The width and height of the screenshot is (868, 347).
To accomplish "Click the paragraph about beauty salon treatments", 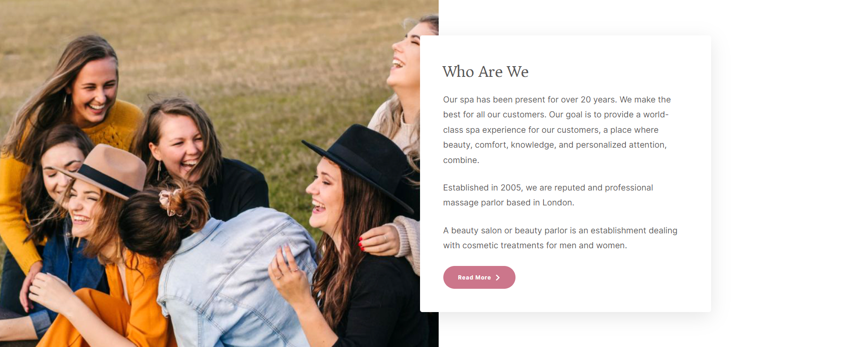I will (559, 238).
